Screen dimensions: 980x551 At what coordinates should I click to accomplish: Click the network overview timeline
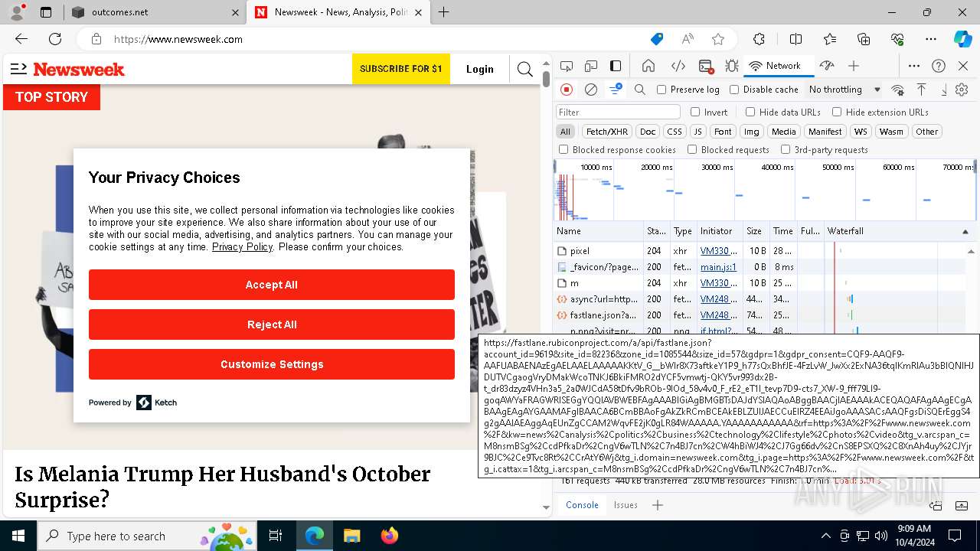coord(765,190)
